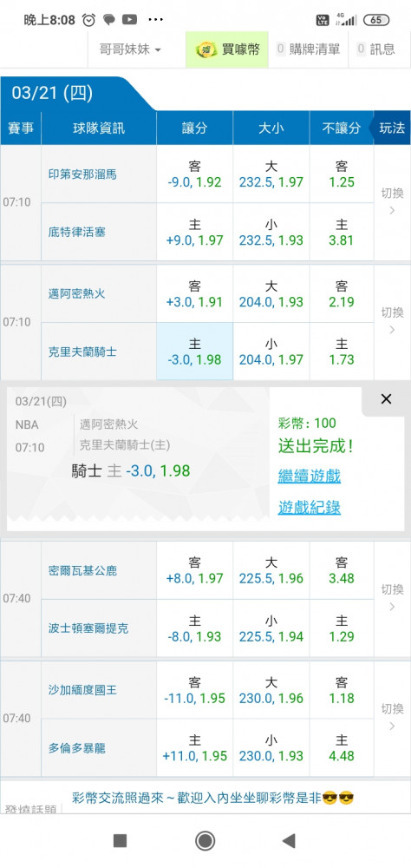The height and width of the screenshot is (868, 411).
Task: Expand 切換 for Pacers vs Pistons game
Action: click(392, 202)
